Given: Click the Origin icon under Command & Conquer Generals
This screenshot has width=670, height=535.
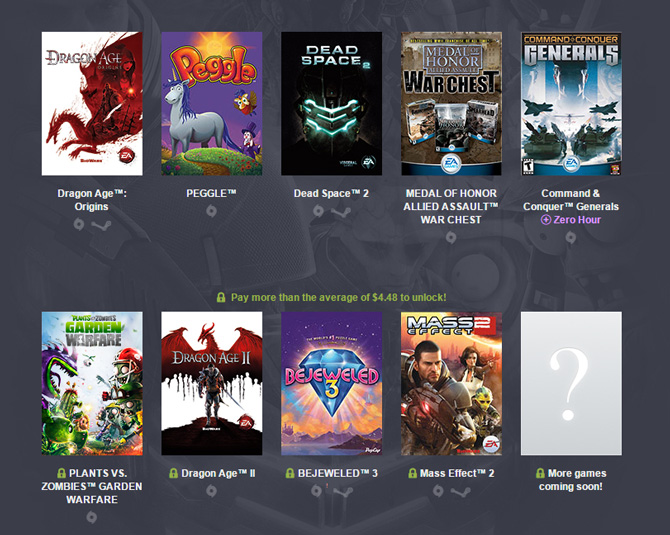Looking at the screenshot, I should pyautogui.click(x=570, y=237).
